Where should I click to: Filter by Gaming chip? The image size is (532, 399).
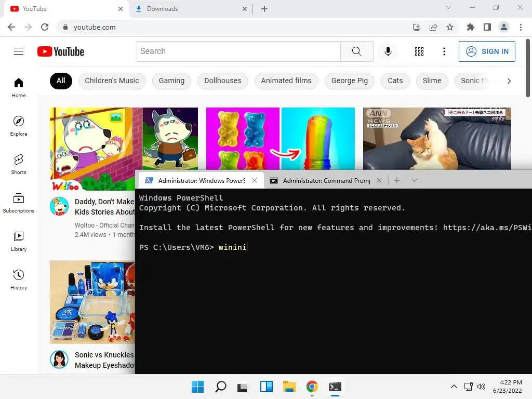point(171,81)
